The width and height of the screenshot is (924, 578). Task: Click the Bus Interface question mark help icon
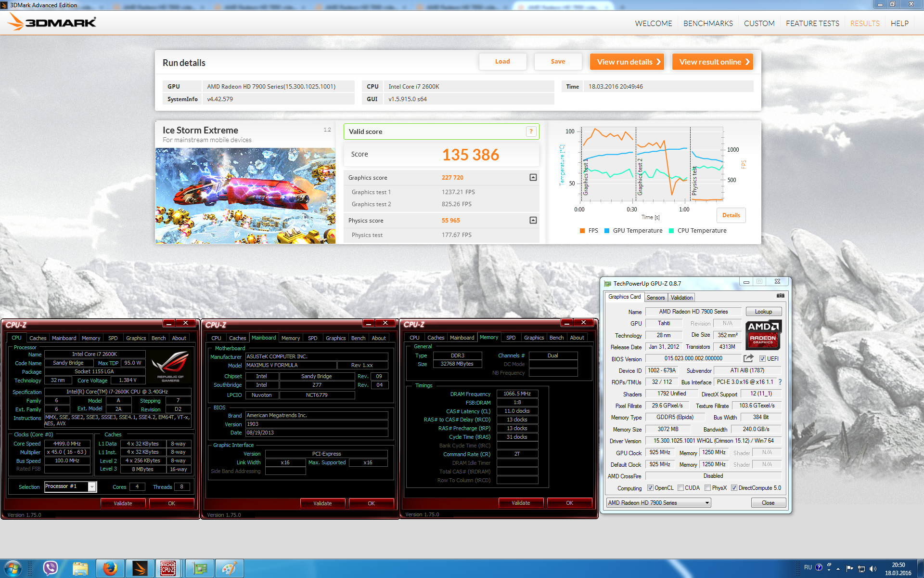click(780, 382)
